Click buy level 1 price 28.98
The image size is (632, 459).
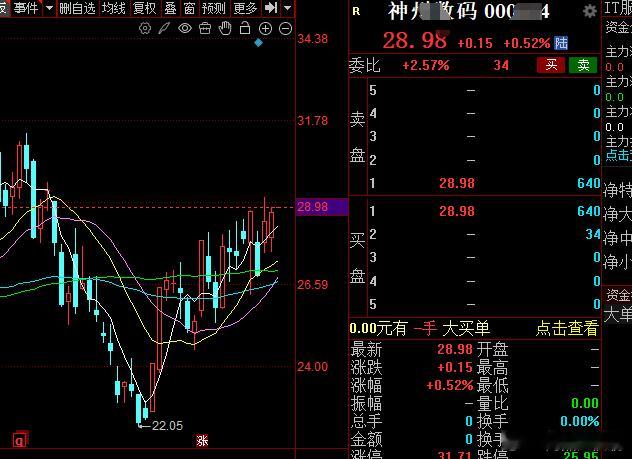(x=457, y=211)
